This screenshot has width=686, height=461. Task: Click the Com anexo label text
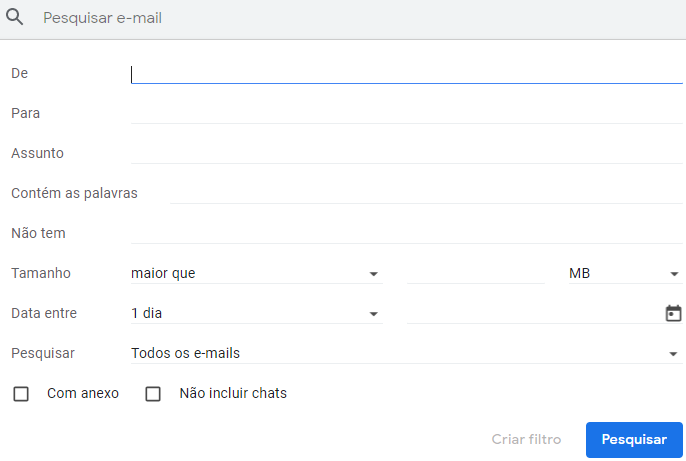point(83,394)
